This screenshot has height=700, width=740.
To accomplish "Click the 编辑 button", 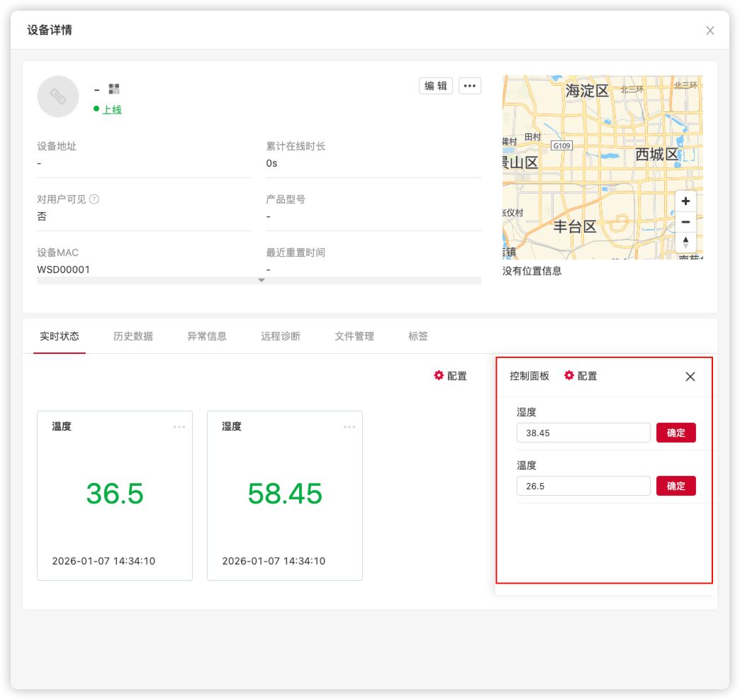I will (x=435, y=85).
